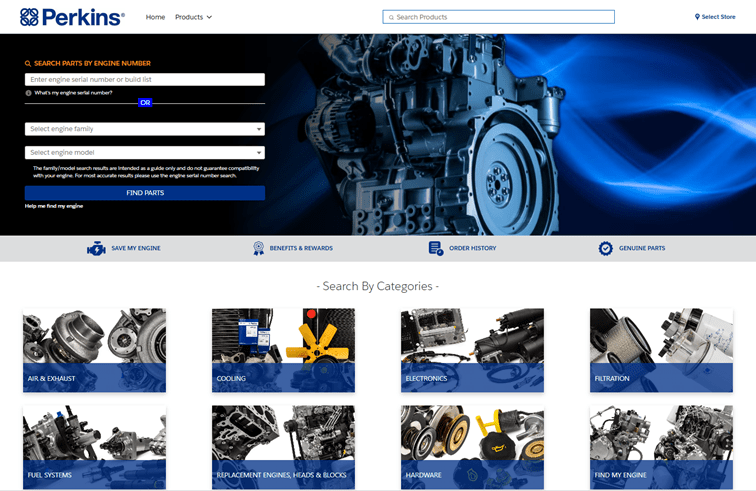The width and height of the screenshot is (756, 491).
Task: Select the Cooling category tile
Action: pyautogui.click(x=283, y=350)
